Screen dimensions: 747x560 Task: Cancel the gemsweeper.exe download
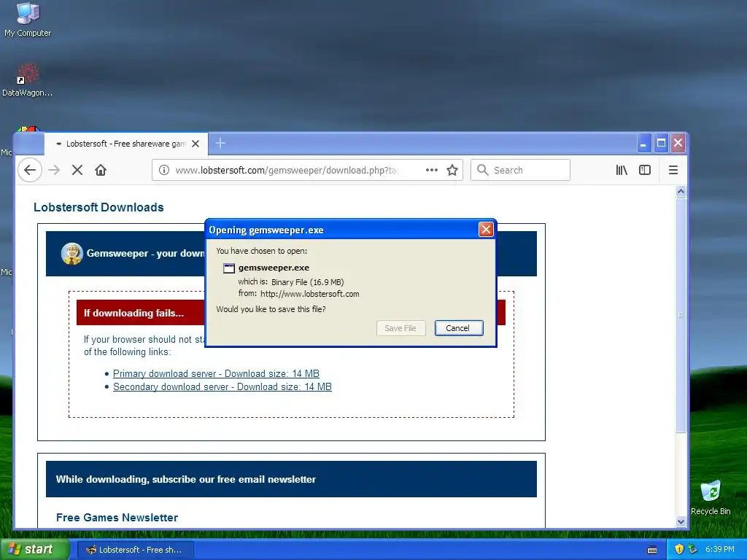pyautogui.click(x=458, y=328)
